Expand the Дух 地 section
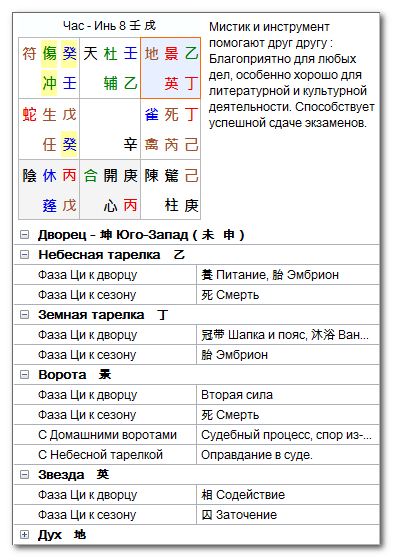Screen dimensions: 393x558 [x=25, y=535]
